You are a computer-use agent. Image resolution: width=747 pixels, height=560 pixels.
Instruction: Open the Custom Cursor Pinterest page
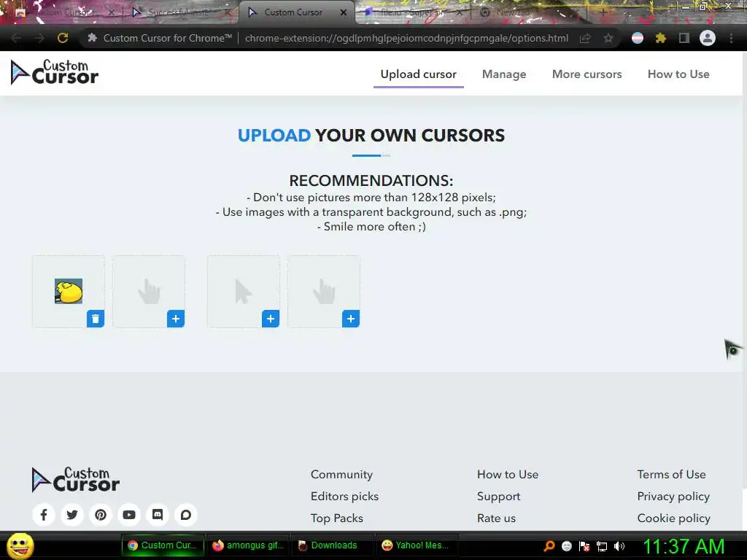tap(101, 515)
